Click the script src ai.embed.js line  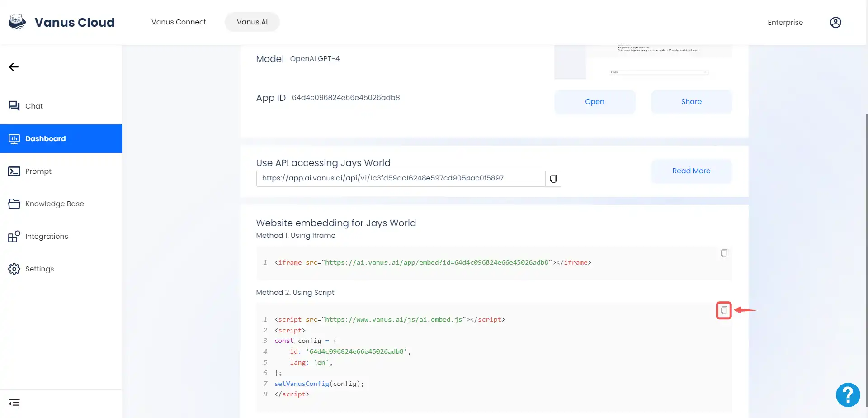(x=390, y=319)
